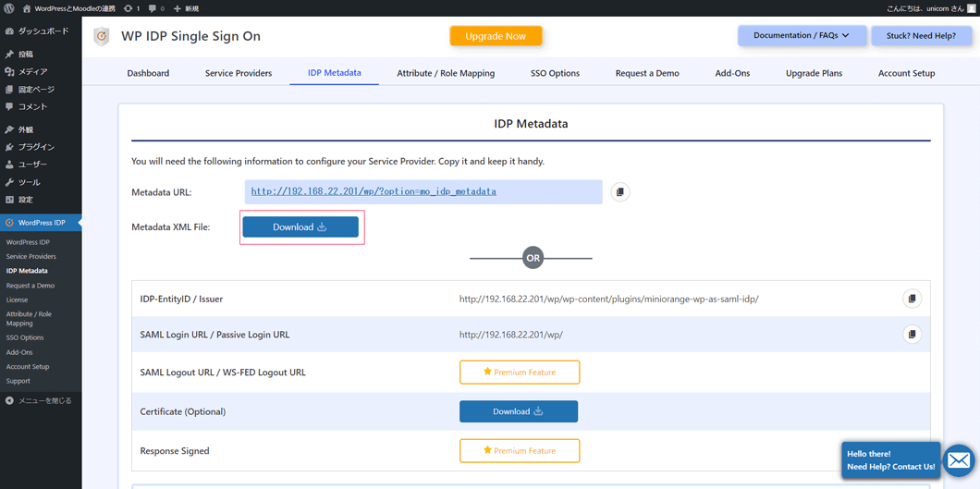Open Support in the sidebar submenu
The width and height of the screenshot is (980, 489).
click(18, 381)
